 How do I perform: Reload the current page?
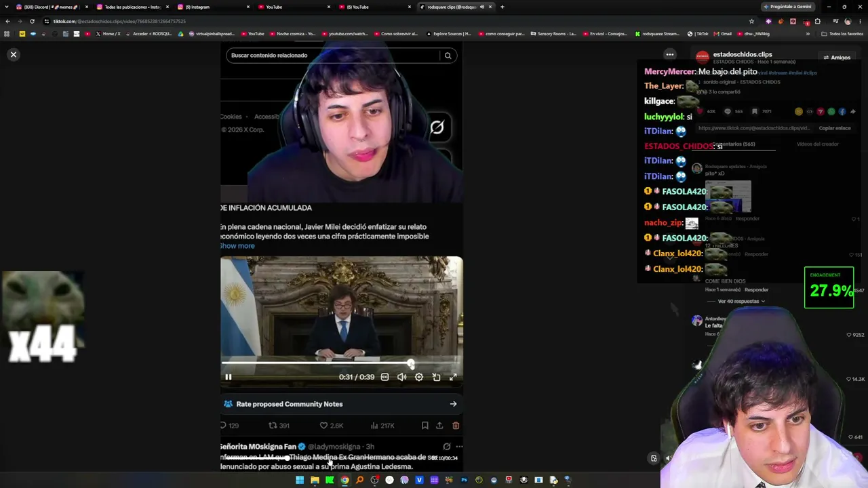click(x=32, y=21)
